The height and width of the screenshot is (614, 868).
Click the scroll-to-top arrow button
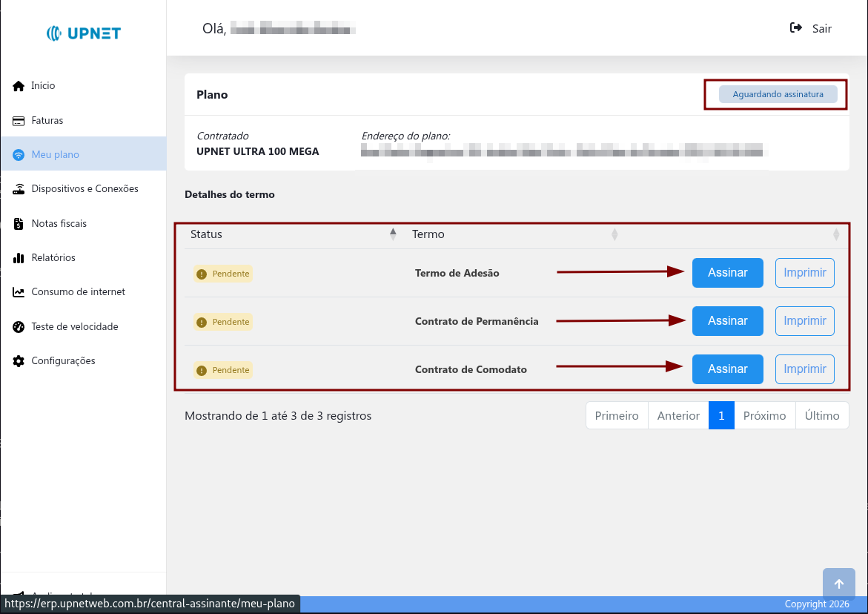(x=838, y=583)
